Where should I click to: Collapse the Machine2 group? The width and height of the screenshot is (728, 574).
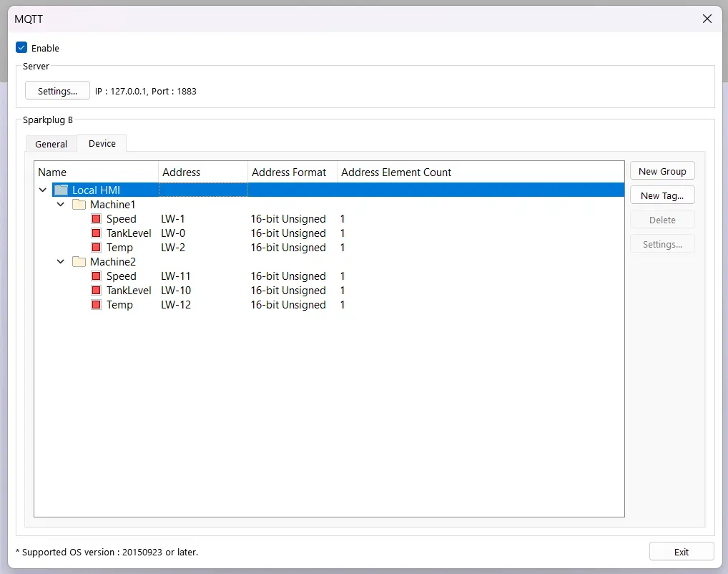point(61,261)
